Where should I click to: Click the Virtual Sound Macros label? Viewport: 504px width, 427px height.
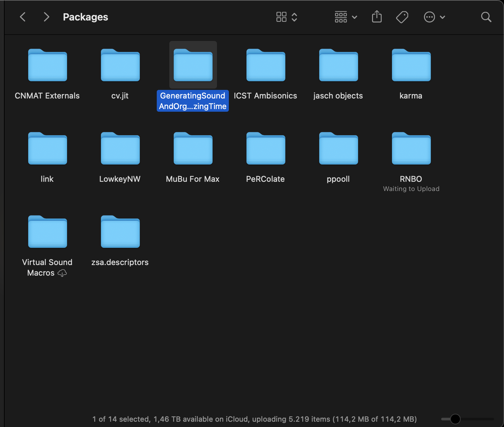(47, 268)
